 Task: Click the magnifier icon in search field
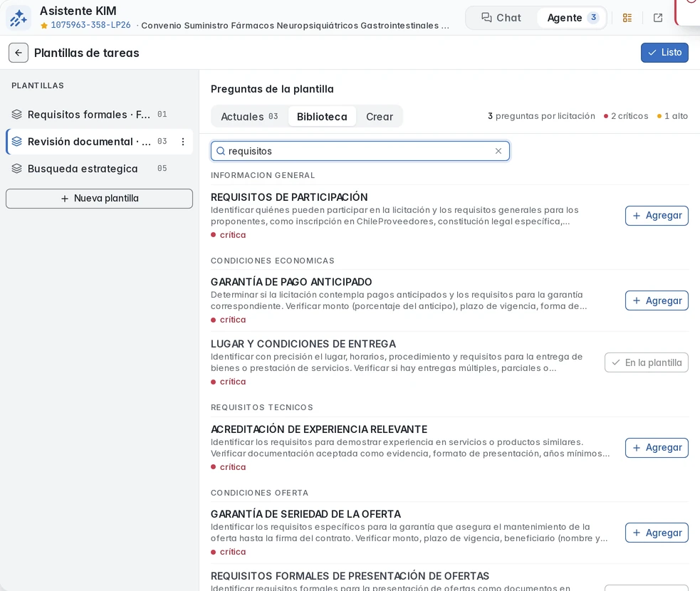coord(221,151)
